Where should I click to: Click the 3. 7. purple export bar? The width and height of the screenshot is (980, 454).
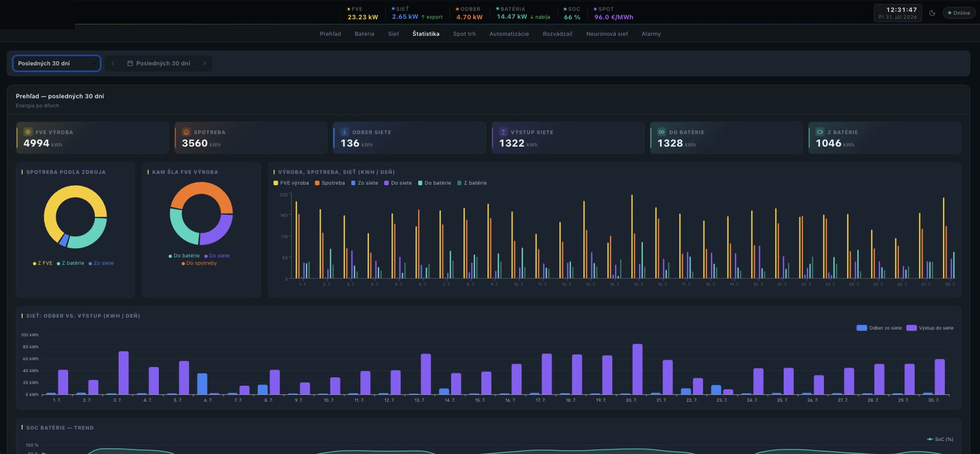coord(123,373)
